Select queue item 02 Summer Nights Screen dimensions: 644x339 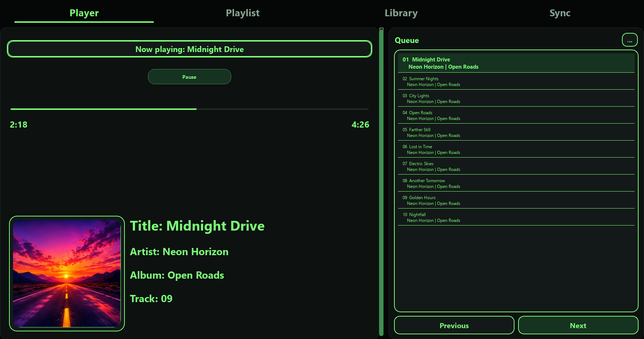pyautogui.click(x=516, y=81)
